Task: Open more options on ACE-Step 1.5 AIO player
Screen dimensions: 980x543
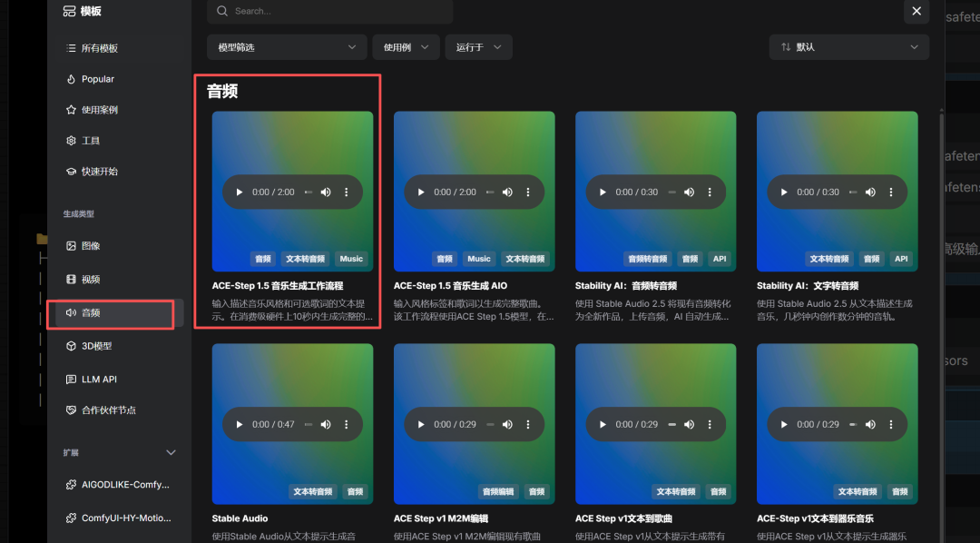Action: coord(528,193)
